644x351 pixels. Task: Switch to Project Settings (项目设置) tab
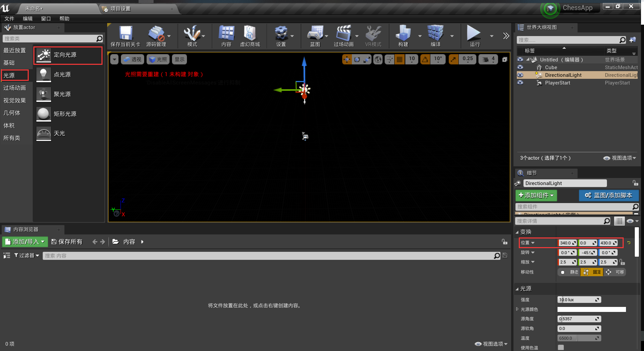121,9
